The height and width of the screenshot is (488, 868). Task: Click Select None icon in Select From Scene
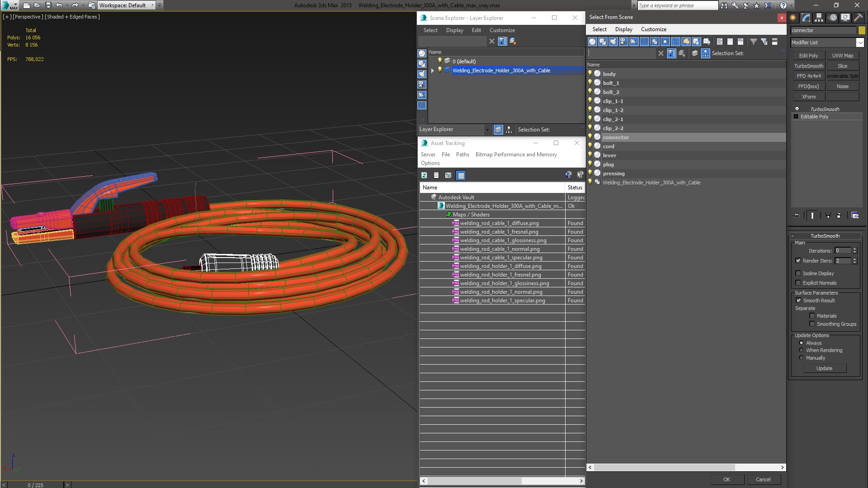[x=730, y=42]
